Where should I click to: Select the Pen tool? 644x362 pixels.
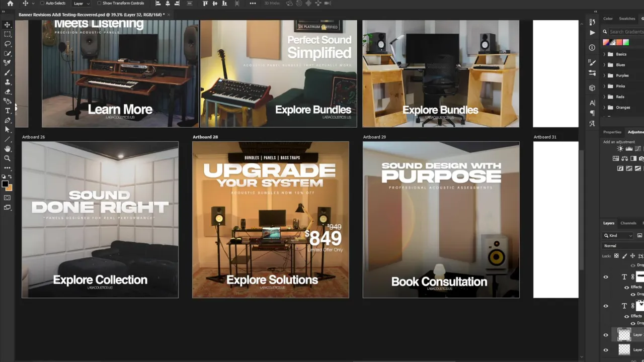(7, 120)
